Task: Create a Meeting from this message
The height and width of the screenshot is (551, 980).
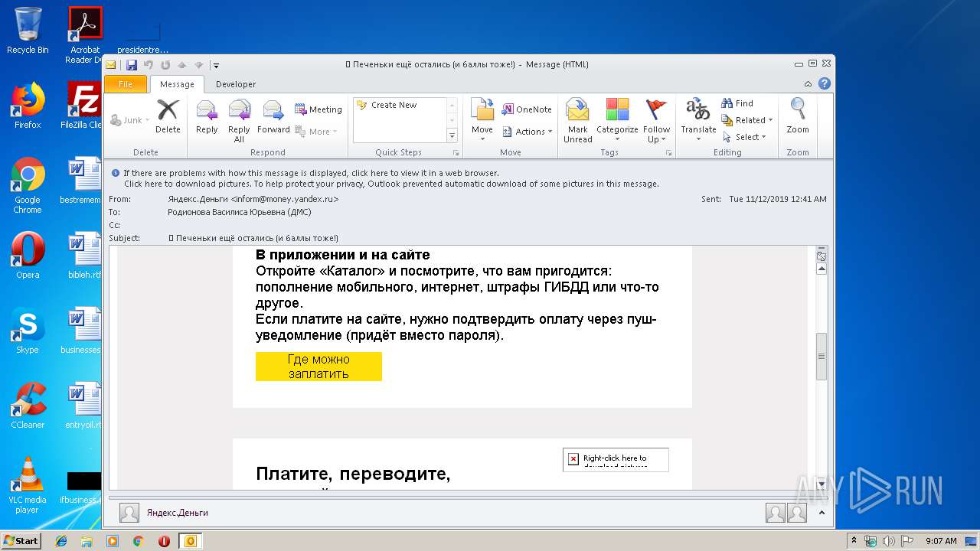Action: [318, 109]
